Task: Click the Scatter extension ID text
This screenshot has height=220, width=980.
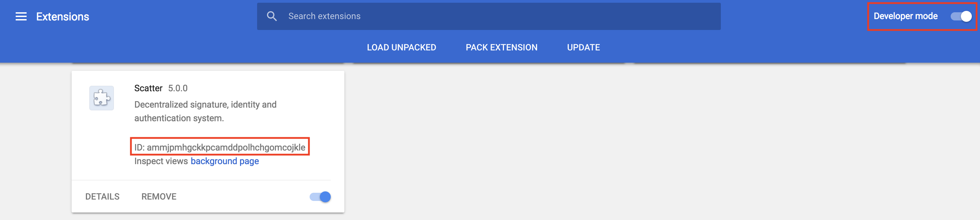Action: click(x=220, y=147)
